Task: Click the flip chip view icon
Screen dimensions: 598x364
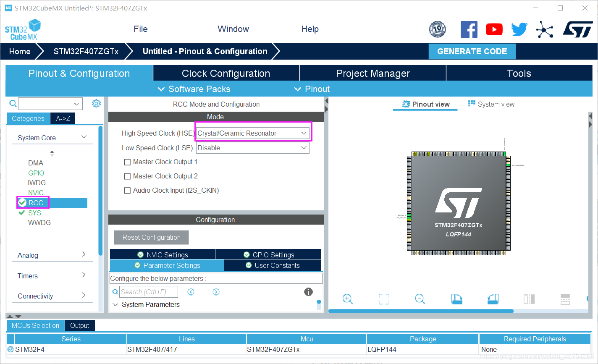Action: [529, 299]
